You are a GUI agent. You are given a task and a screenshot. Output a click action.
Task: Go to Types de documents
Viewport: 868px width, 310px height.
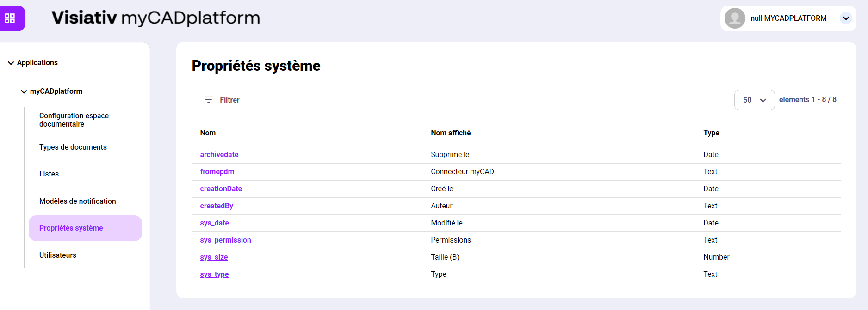click(x=73, y=147)
